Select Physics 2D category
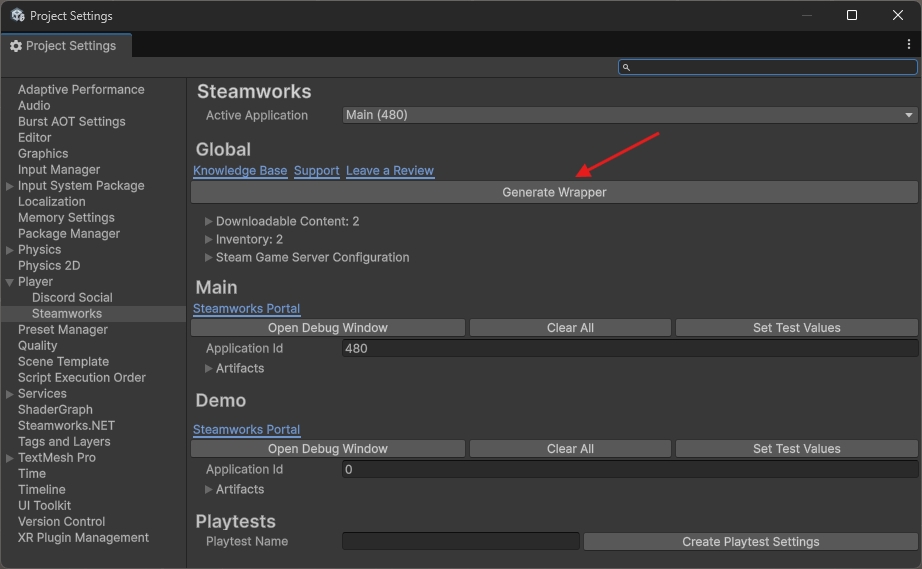The width and height of the screenshot is (922, 569). click(x=49, y=266)
